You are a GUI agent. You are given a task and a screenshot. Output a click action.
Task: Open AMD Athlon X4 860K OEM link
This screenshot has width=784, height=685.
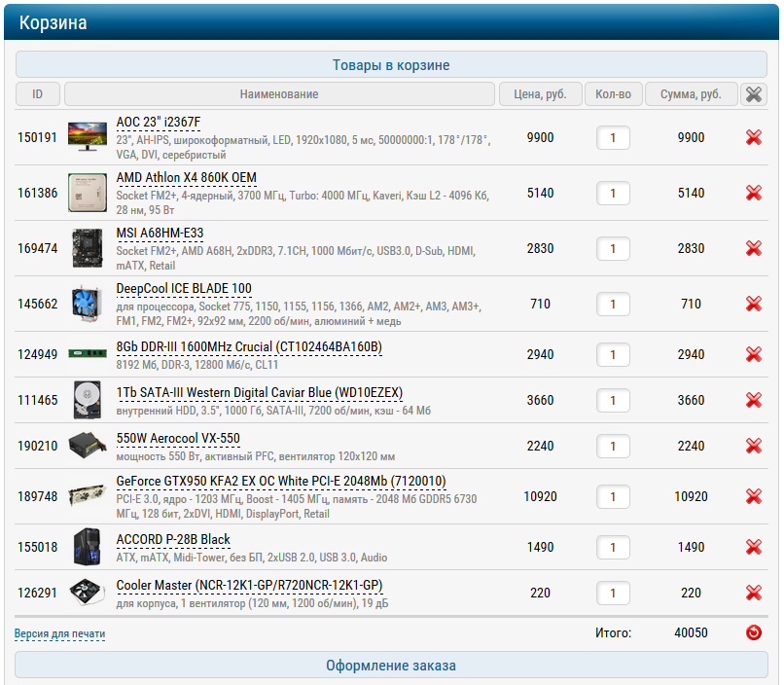click(187, 178)
